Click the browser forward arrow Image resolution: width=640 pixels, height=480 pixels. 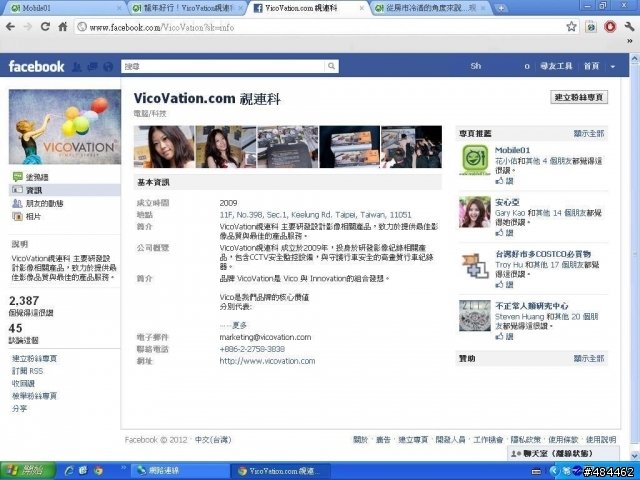coord(28,27)
